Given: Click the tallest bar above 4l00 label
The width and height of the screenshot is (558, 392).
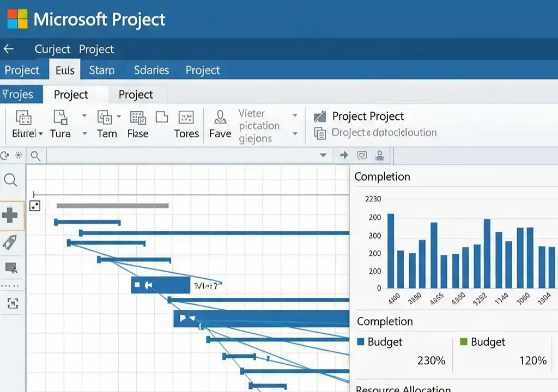Looking at the screenshot, I should tap(391, 251).
